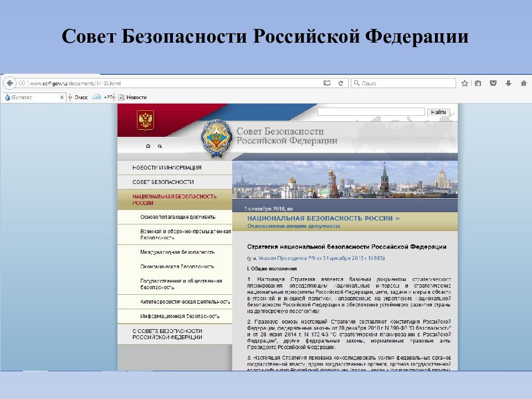Click the site search magnifier icon
532x399 pixels.
[160, 146]
